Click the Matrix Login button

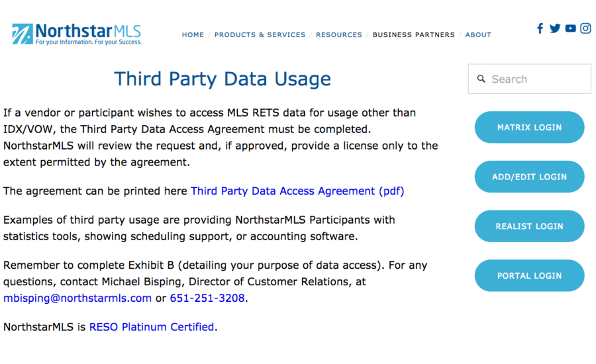click(x=529, y=127)
